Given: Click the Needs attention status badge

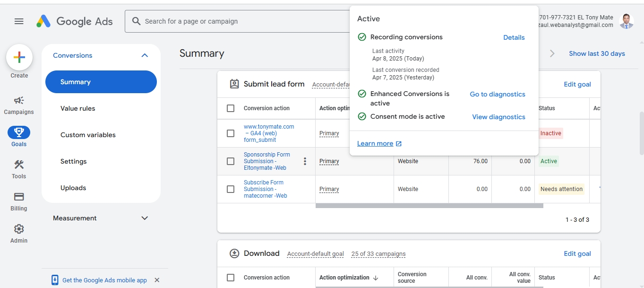Looking at the screenshot, I should click(x=561, y=189).
